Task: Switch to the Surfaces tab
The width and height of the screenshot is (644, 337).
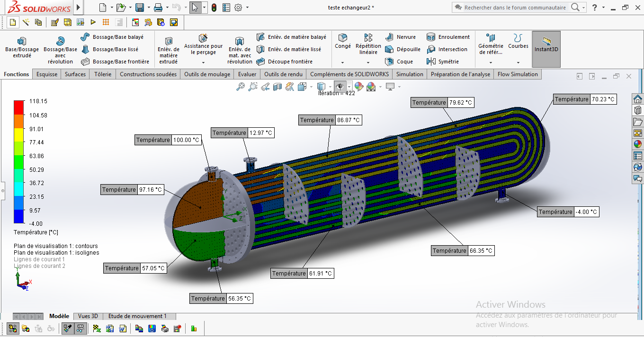Action: click(75, 74)
